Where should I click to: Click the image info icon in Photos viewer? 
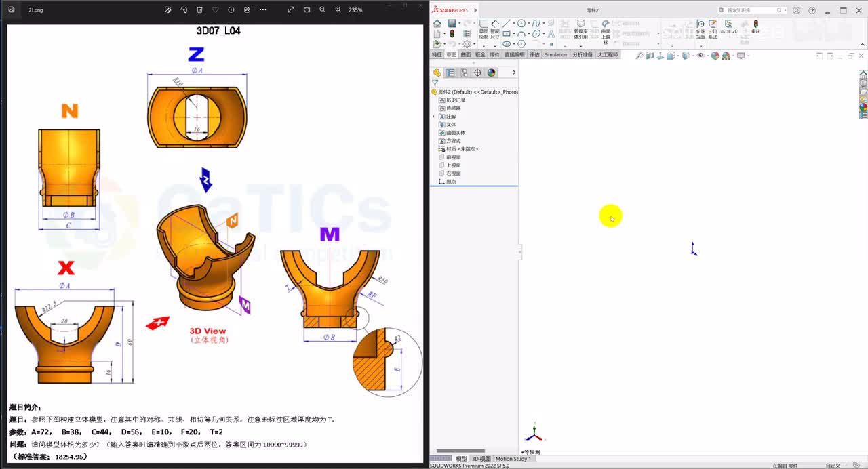(x=231, y=9)
